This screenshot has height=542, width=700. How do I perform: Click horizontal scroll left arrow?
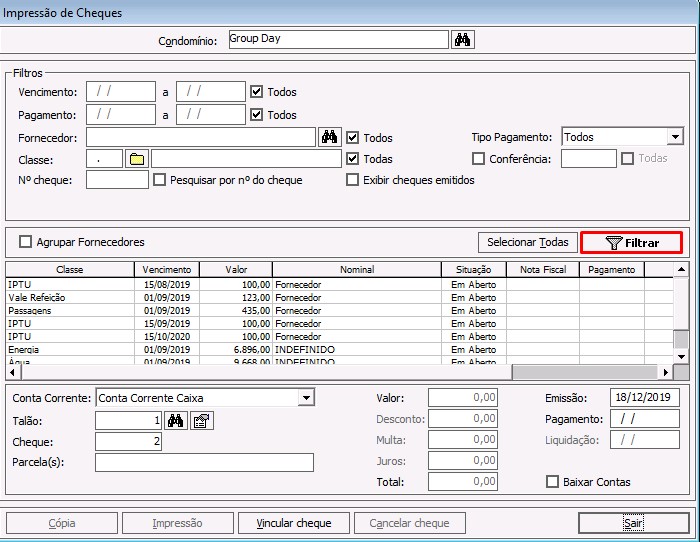click(x=13, y=372)
